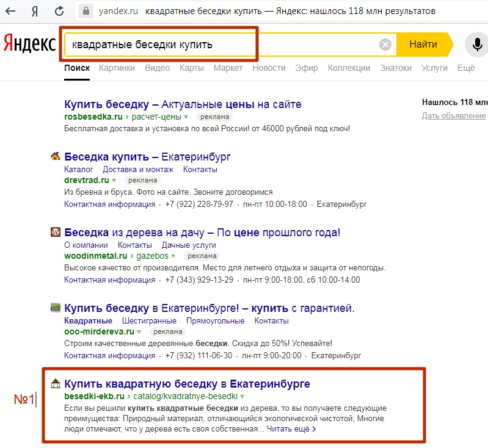Clear the search query with X icon
This screenshot has height=448, width=488.
(x=385, y=45)
